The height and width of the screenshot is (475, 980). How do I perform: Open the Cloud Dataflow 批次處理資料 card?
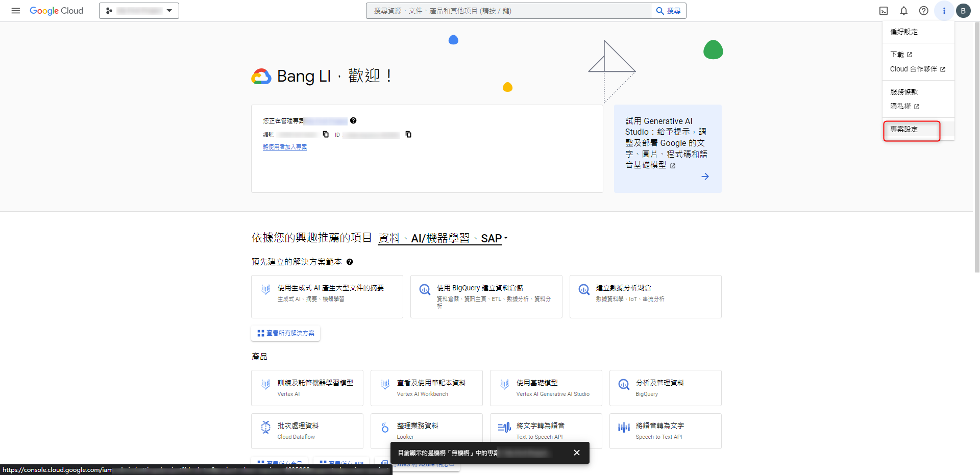click(x=307, y=431)
